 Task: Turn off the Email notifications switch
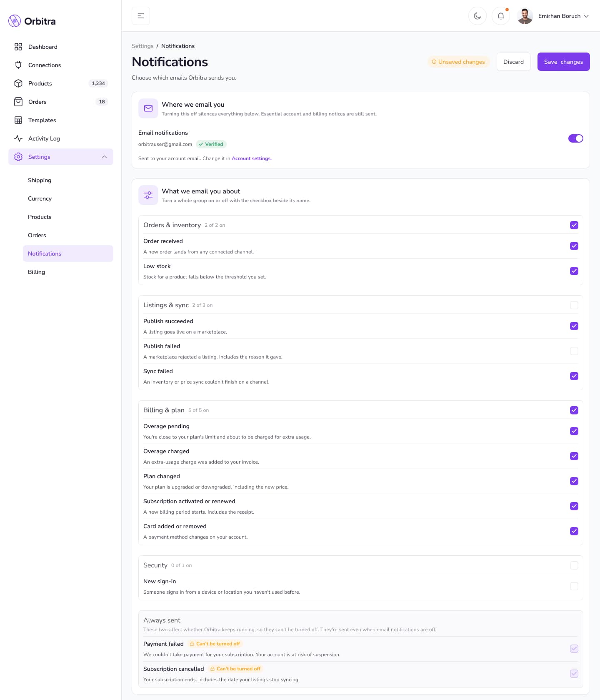(576, 138)
